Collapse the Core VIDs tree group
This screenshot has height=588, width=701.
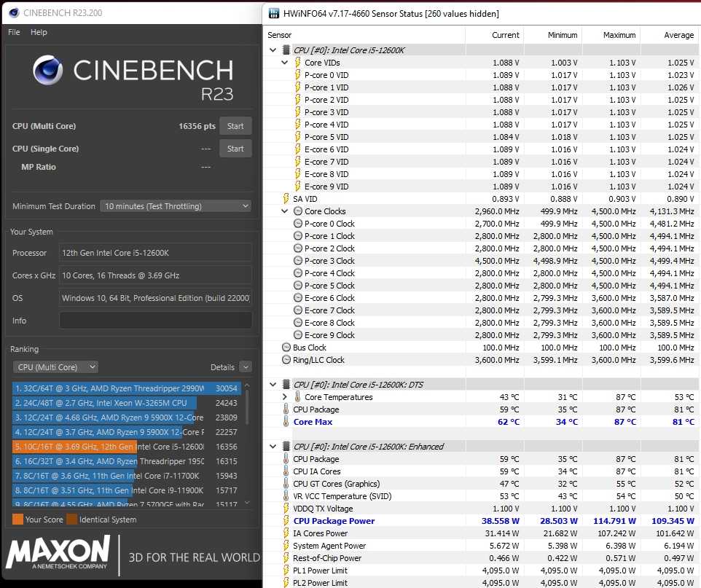[285, 63]
